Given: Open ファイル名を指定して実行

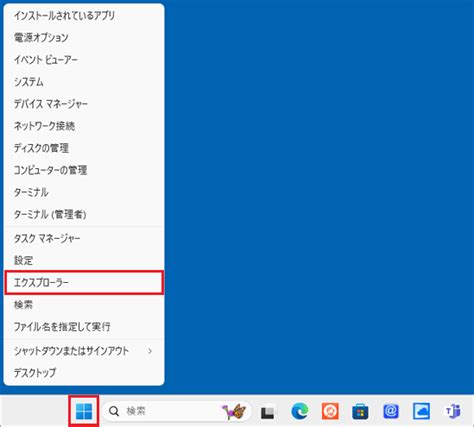Looking at the screenshot, I should tap(84, 327).
